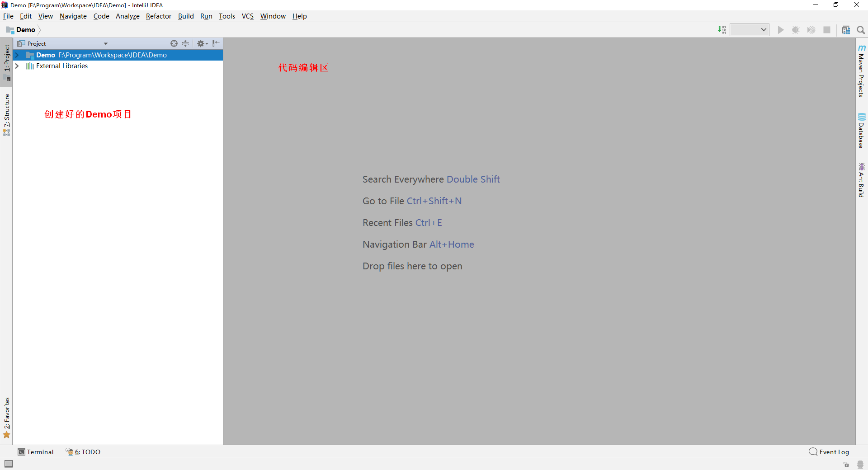
Task: Open the File menu
Action: click(8, 16)
